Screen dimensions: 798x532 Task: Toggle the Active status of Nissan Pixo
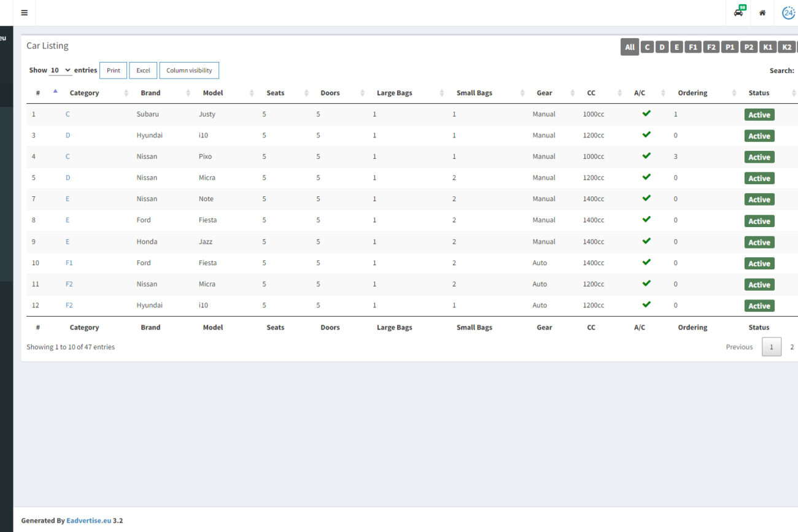759,157
